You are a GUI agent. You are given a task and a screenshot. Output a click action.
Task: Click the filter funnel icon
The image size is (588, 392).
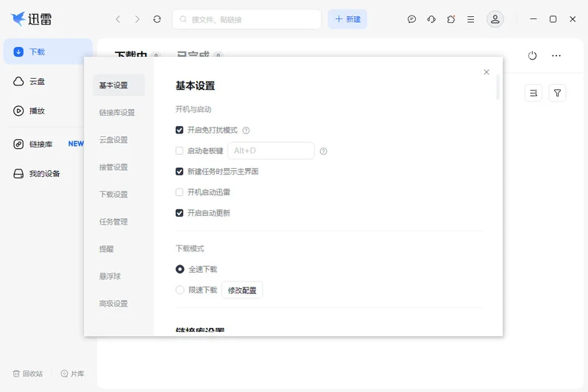(x=557, y=93)
